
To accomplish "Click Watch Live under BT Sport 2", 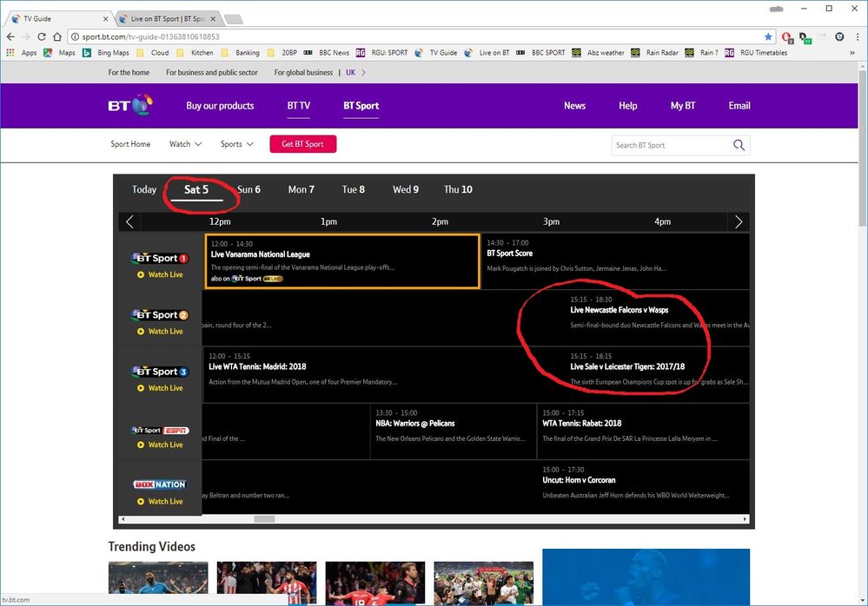I will pyautogui.click(x=160, y=331).
